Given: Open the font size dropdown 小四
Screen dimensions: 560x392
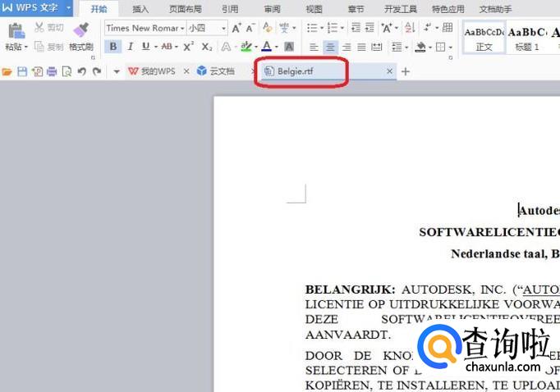Looking at the screenshot, I should pos(223,28).
